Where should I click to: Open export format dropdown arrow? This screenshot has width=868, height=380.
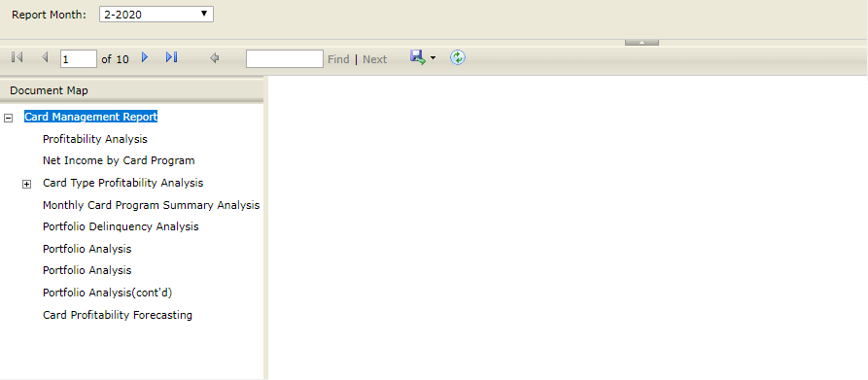click(433, 58)
